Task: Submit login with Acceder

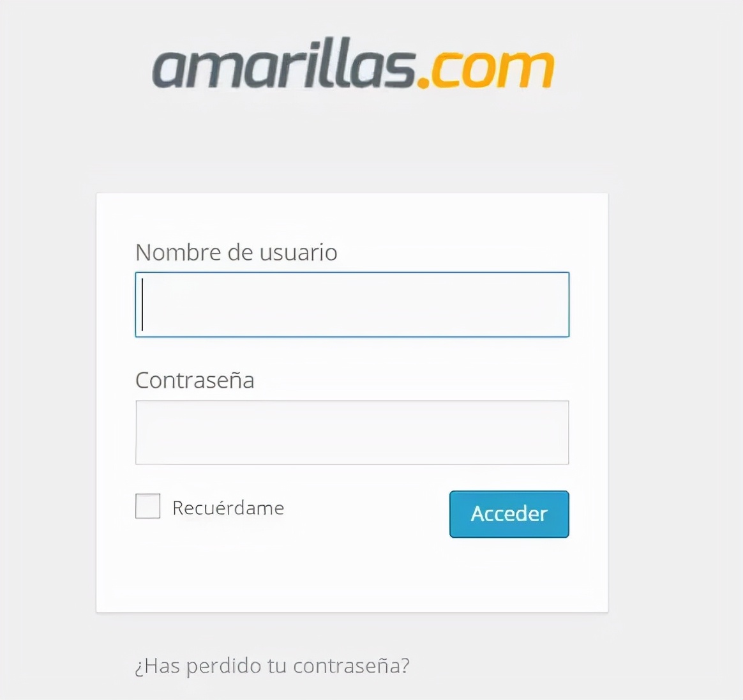Action: pyautogui.click(x=509, y=514)
